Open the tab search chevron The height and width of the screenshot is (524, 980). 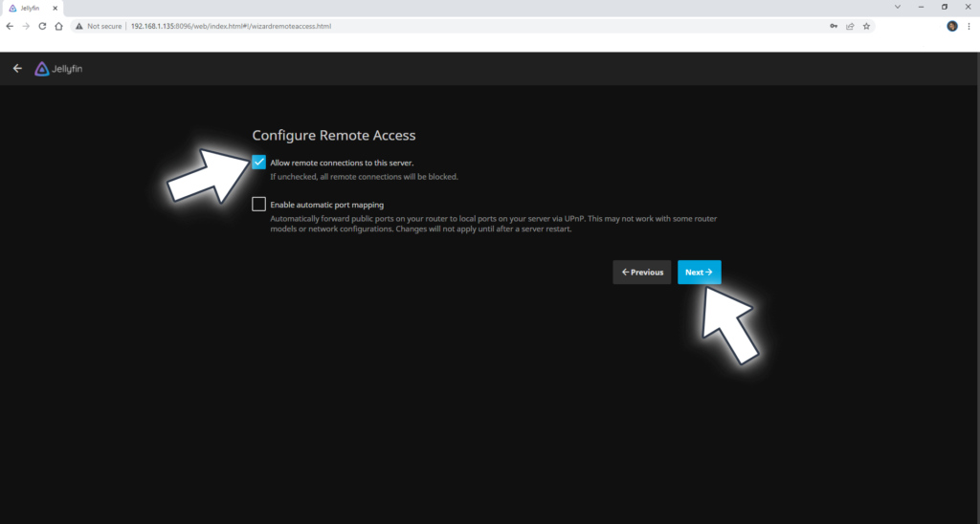(x=898, y=7)
